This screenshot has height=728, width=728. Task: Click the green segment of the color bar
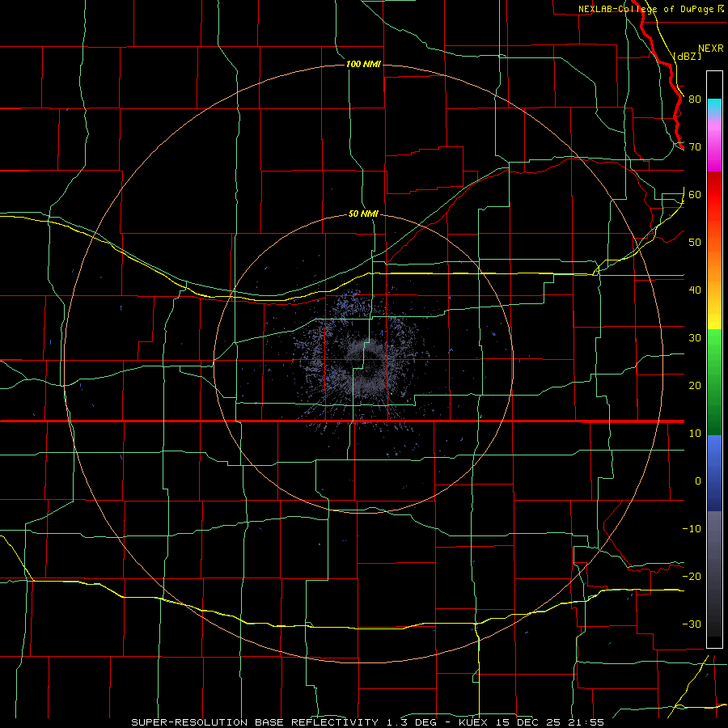pos(714,382)
